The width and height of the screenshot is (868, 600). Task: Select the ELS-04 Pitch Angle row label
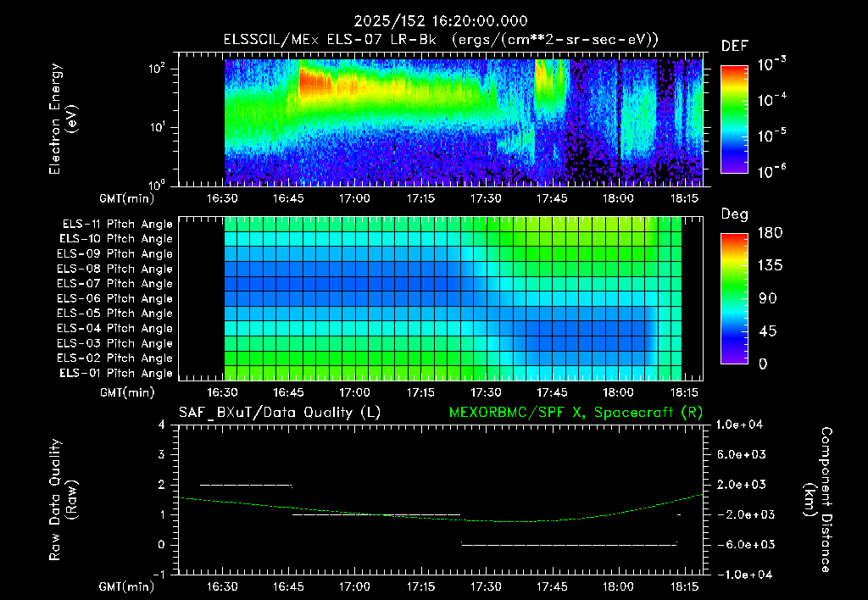coord(115,328)
